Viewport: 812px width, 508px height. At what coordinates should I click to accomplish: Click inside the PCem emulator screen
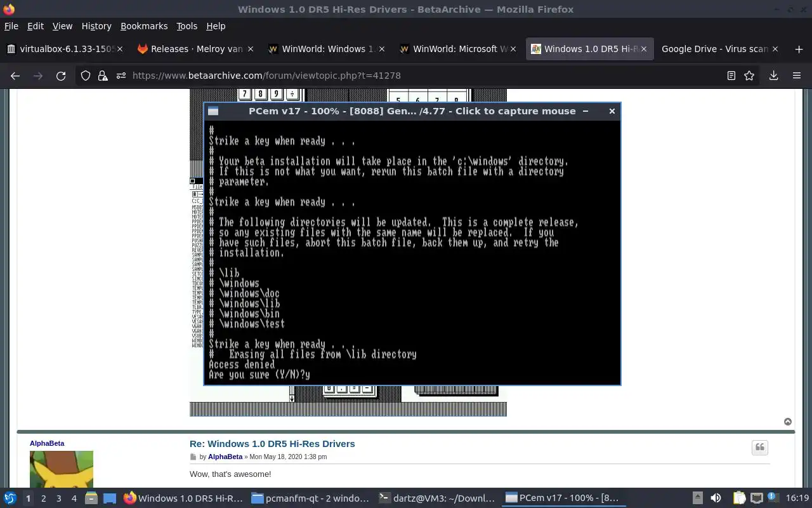pos(412,252)
